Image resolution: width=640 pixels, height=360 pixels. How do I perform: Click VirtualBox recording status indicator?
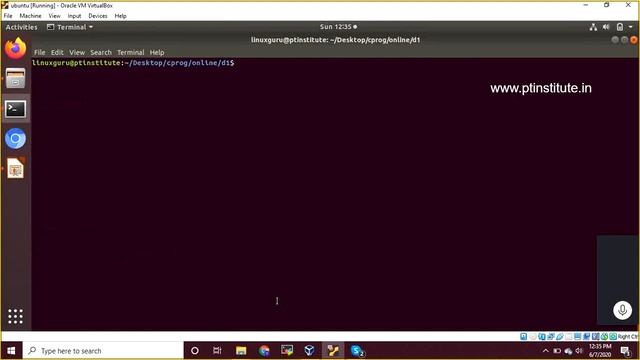point(586,336)
